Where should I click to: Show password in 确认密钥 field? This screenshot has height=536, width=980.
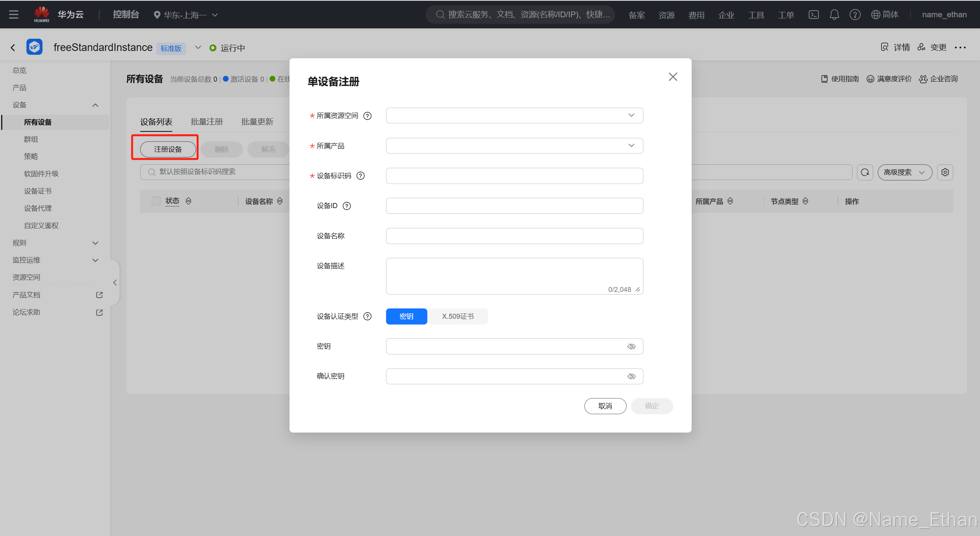pos(631,376)
